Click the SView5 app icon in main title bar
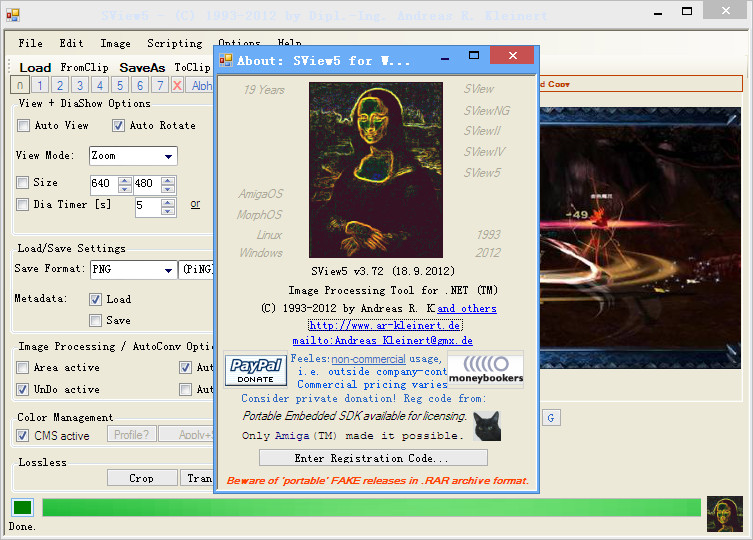 [13, 15]
